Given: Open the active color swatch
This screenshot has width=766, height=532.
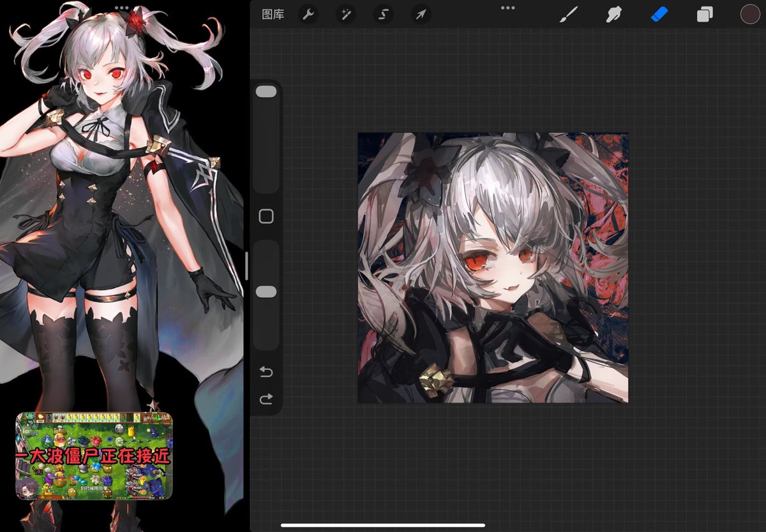Looking at the screenshot, I should 750,14.
